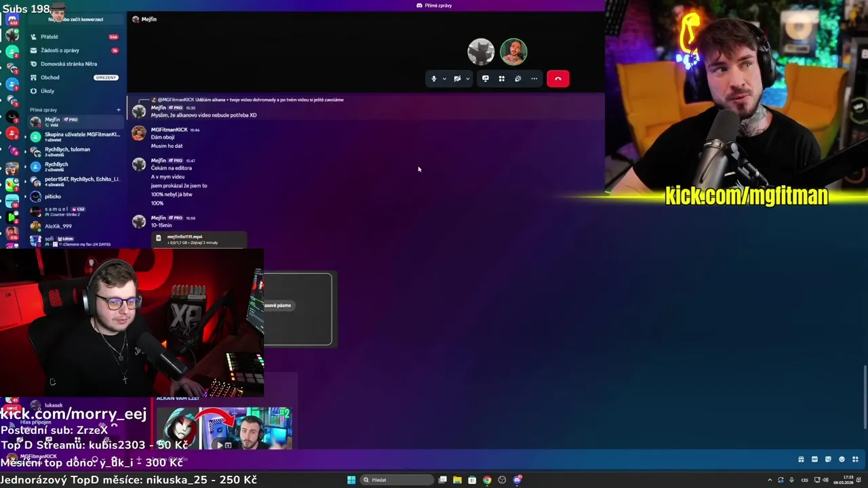Start screen sharing in the call
The width and height of the screenshot is (868, 488).
click(486, 79)
